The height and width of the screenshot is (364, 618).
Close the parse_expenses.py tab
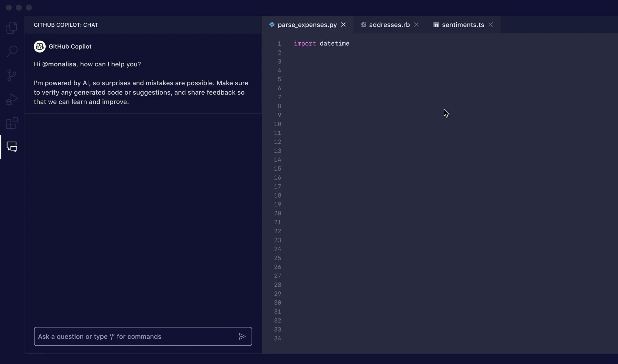[343, 25]
